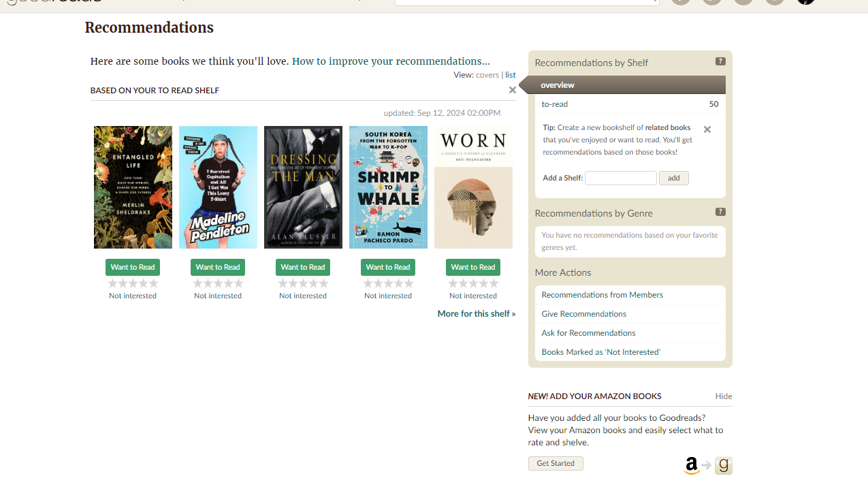Viewport: 868px width, 489px height.
Task: Mark Worn as Want to Read
Action: click(473, 267)
